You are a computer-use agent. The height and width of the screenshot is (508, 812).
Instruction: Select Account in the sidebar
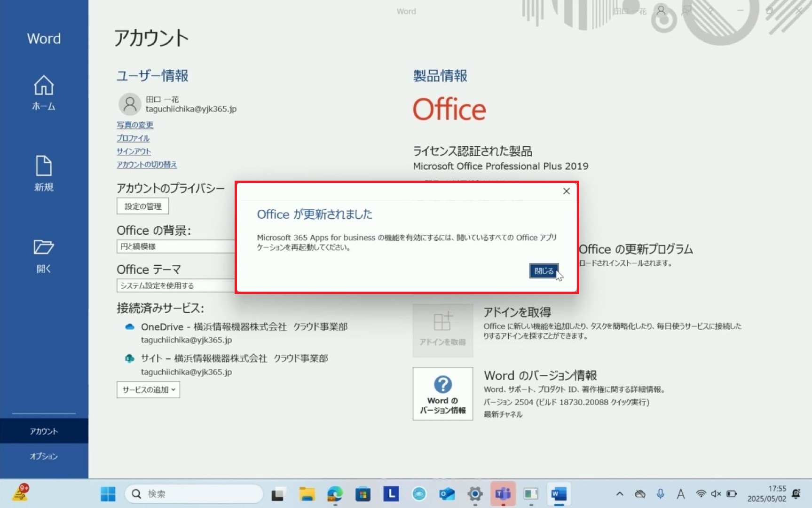pos(44,431)
